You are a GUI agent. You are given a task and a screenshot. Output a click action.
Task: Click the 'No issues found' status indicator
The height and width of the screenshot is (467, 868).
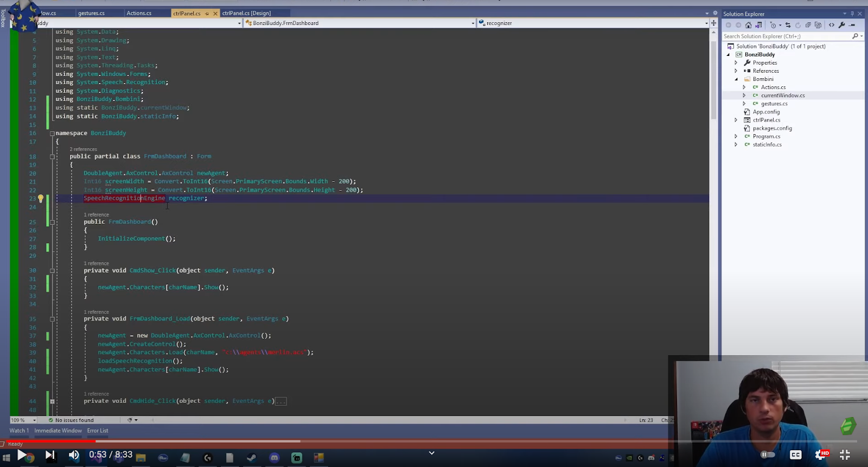(71, 420)
